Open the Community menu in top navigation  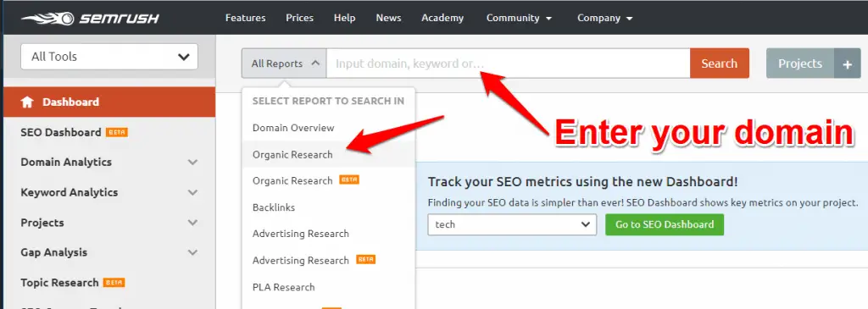[520, 18]
